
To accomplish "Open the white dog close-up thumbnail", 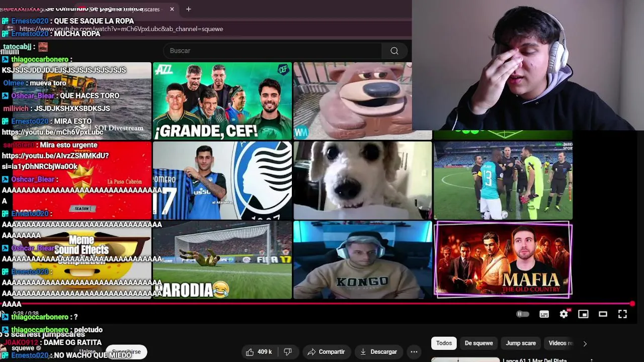I will pyautogui.click(x=362, y=180).
